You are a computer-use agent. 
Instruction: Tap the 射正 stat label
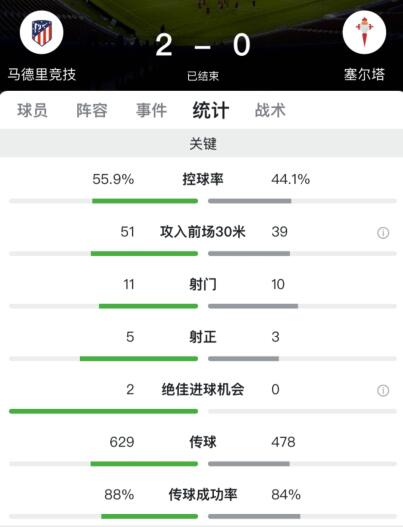point(203,337)
